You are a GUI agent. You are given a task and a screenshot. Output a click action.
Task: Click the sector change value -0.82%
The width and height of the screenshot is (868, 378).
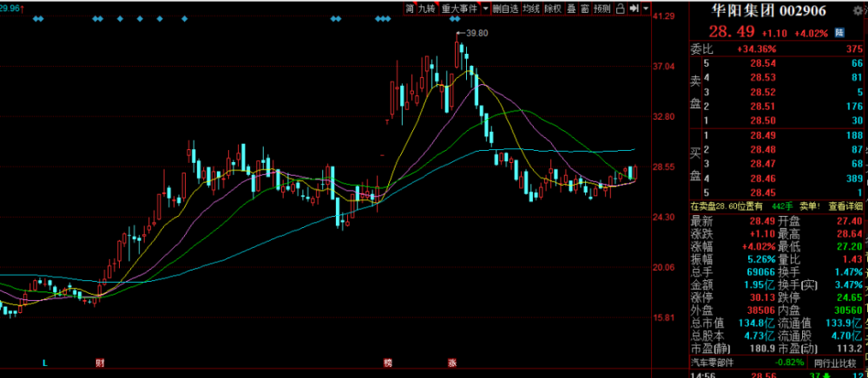pyautogui.click(x=788, y=363)
